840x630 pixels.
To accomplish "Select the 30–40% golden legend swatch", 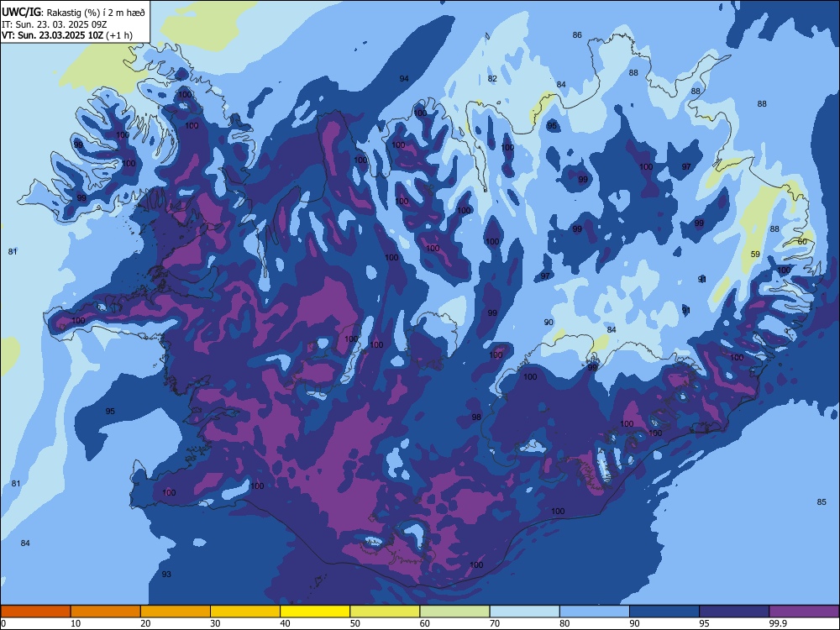I will (x=245, y=612).
